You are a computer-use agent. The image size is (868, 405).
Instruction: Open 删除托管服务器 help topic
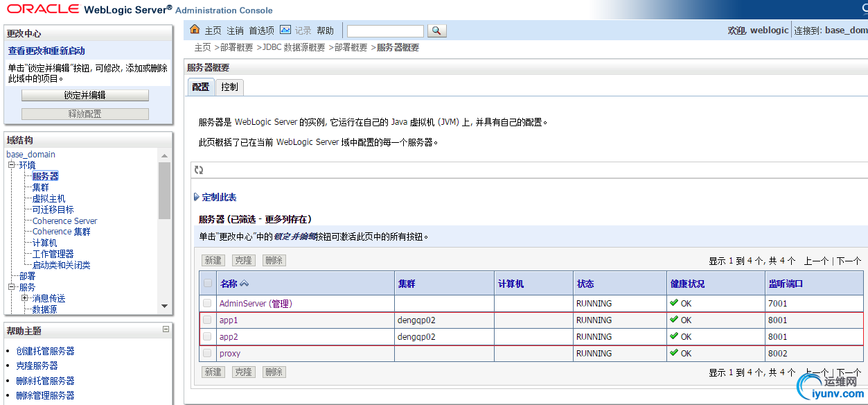click(45, 381)
